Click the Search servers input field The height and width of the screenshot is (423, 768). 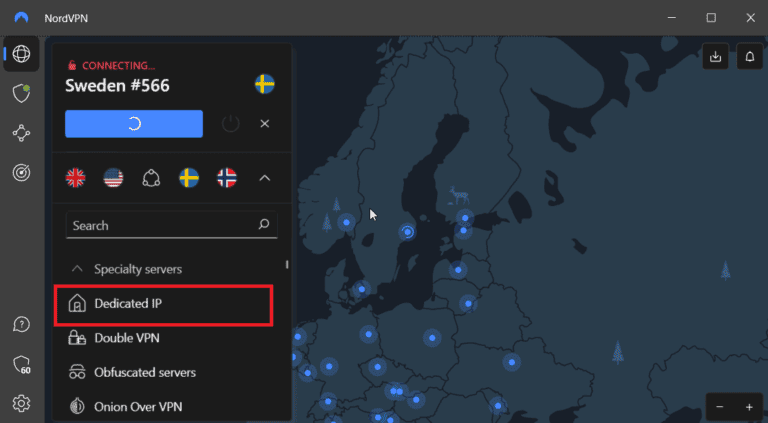point(160,225)
